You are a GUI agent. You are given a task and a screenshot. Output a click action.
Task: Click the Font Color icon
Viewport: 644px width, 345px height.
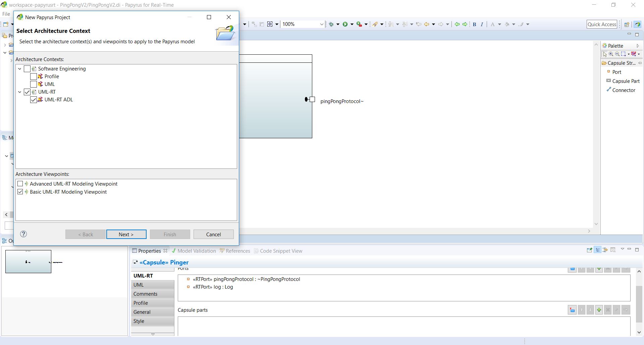492,24
